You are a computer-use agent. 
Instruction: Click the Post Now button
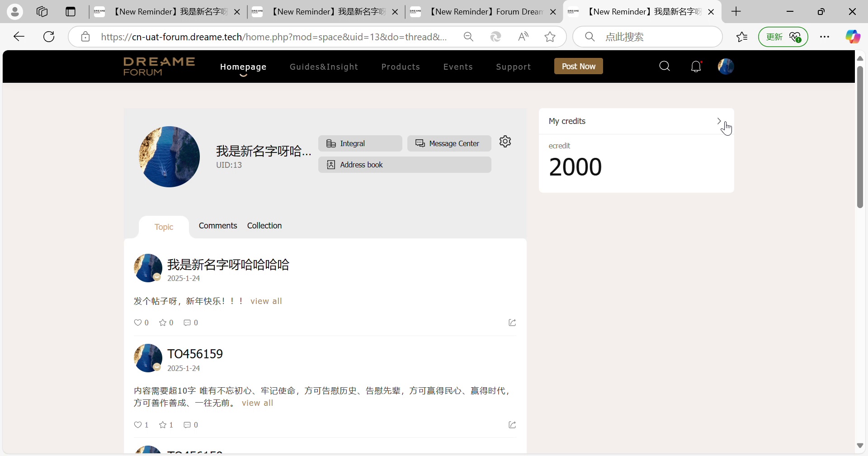click(579, 66)
